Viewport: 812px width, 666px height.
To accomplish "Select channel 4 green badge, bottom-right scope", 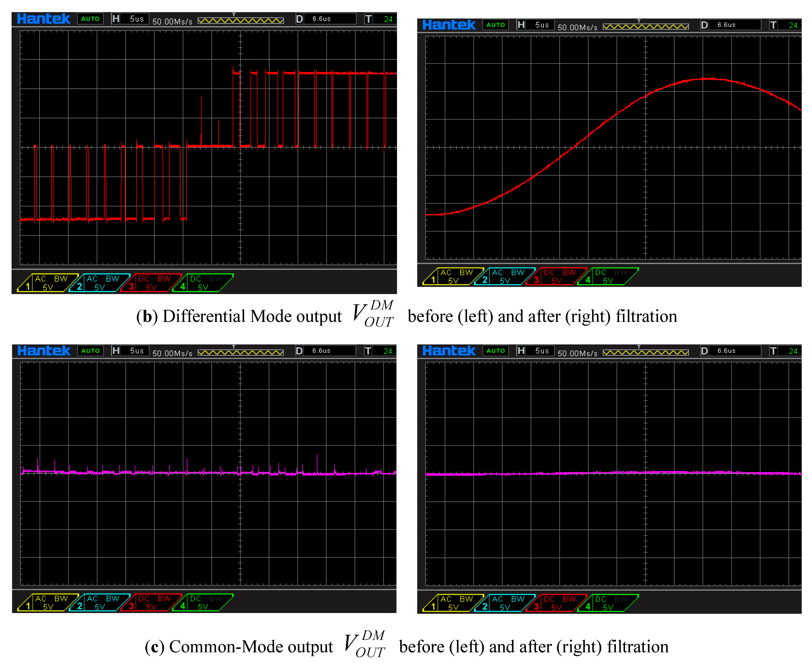I will (608, 603).
